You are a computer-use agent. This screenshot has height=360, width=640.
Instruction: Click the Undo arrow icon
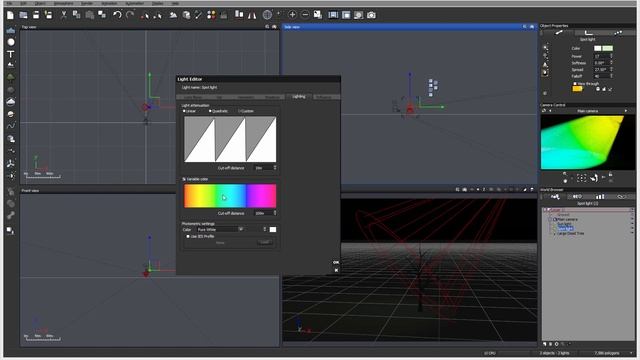(x=117, y=15)
